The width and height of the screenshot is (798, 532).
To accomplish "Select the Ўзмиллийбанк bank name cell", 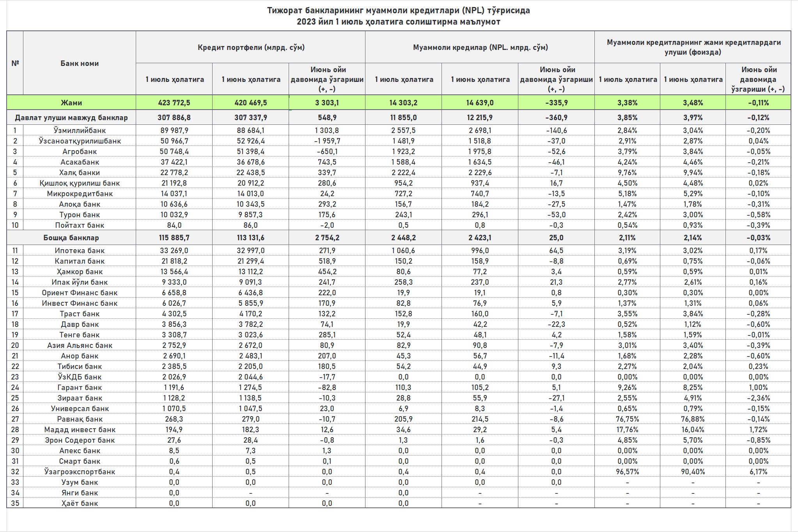I will [x=80, y=130].
